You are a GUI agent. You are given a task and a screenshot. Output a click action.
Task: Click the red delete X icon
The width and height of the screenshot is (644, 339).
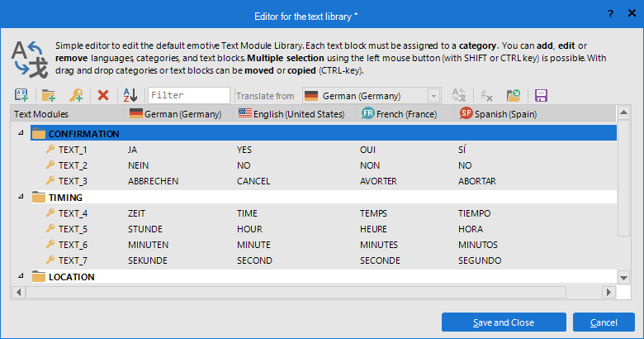(x=103, y=95)
